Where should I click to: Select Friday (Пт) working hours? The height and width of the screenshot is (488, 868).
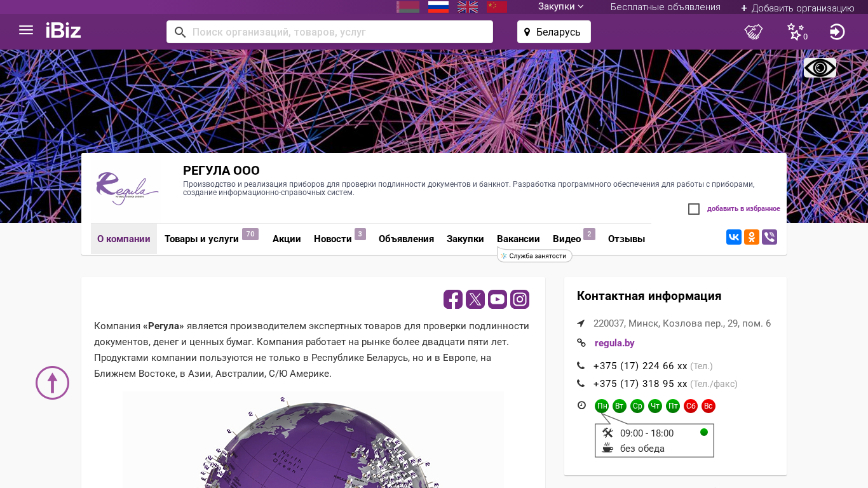pyautogui.click(x=673, y=406)
